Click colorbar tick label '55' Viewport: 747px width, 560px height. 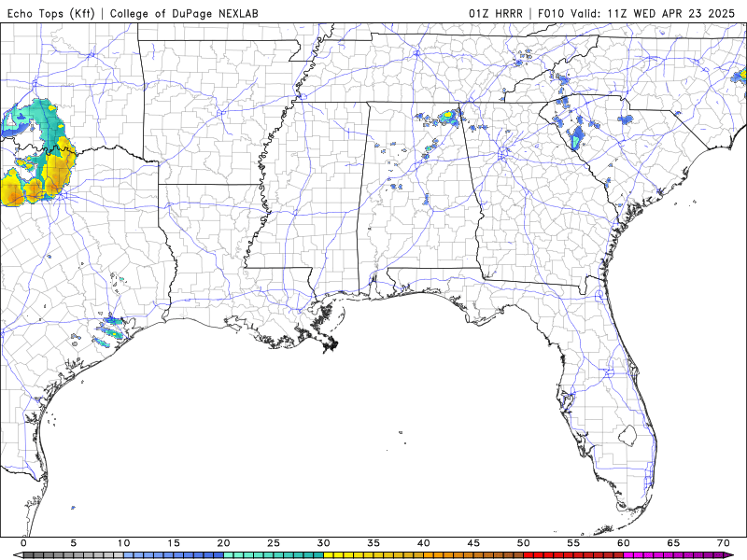[573, 543]
